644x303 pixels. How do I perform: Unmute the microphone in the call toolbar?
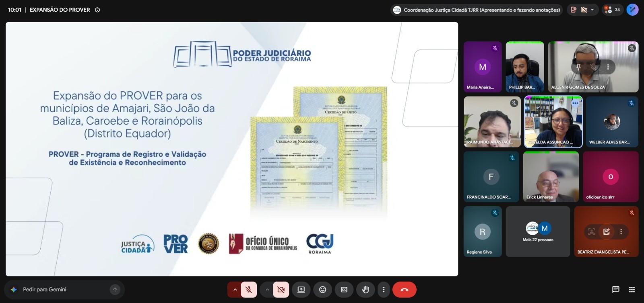click(249, 289)
